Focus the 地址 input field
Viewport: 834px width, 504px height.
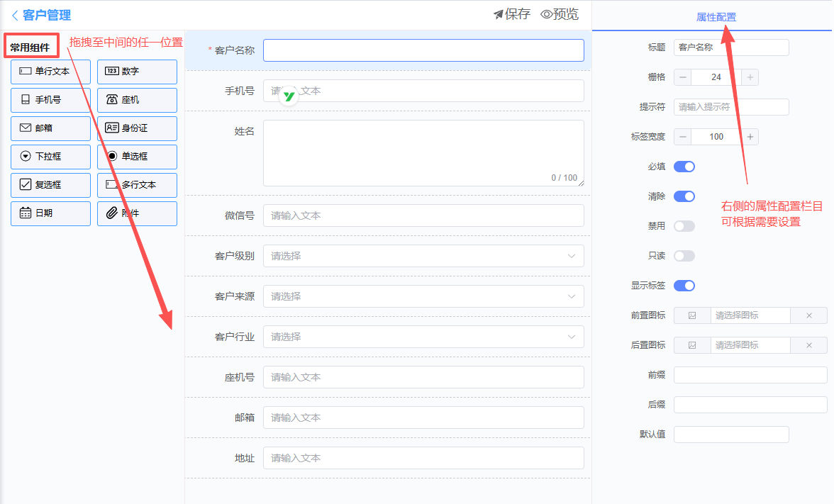[x=423, y=458]
